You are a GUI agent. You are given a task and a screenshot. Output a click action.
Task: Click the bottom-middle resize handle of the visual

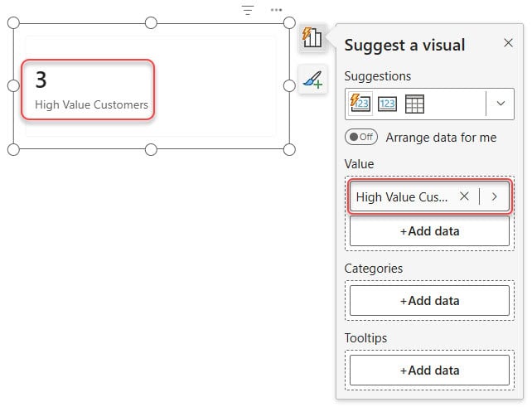click(x=151, y=149)
